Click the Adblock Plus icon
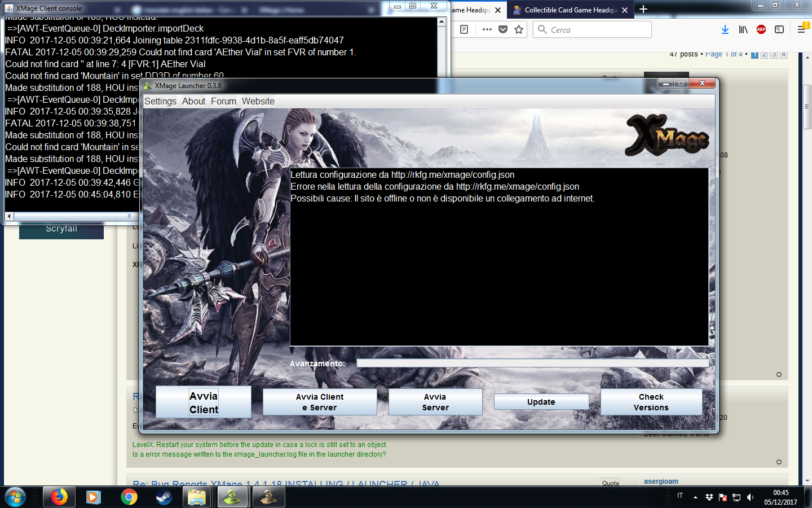This screenshot has height=508, width=812. (761, 29)
